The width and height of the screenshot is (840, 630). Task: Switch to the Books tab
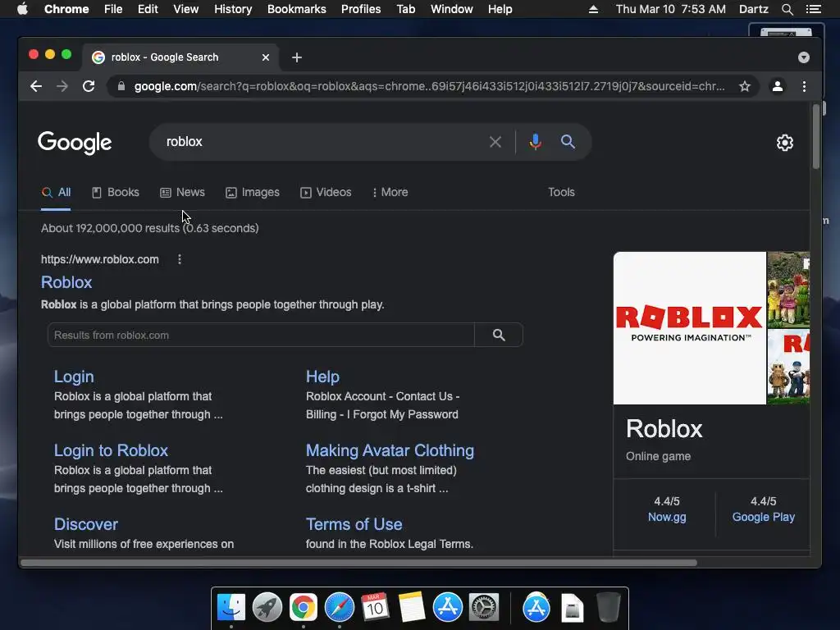tap(115, 192)
